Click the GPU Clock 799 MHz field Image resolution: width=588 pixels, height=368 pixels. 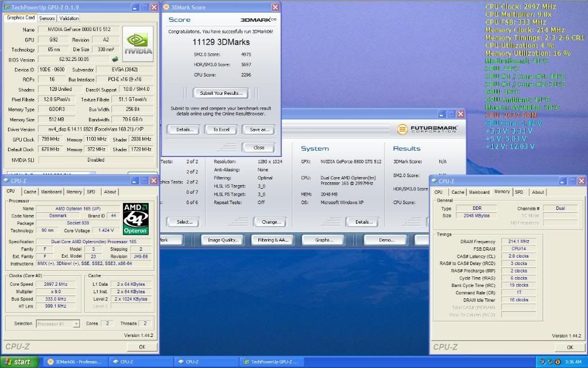(x=51, y=139)
